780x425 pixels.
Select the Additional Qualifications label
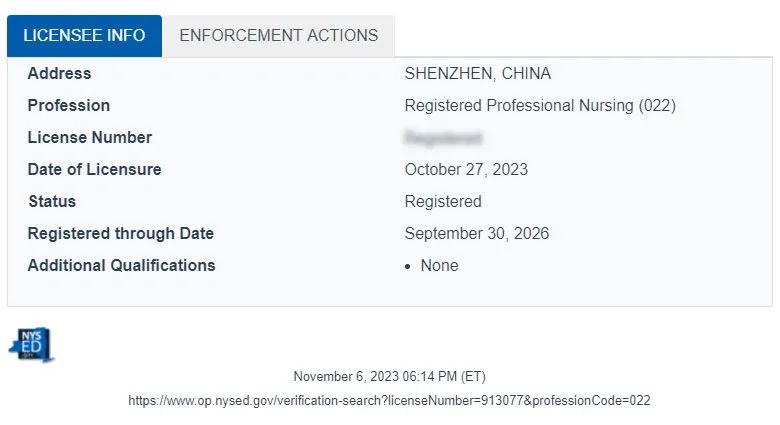tap(121, 265)
